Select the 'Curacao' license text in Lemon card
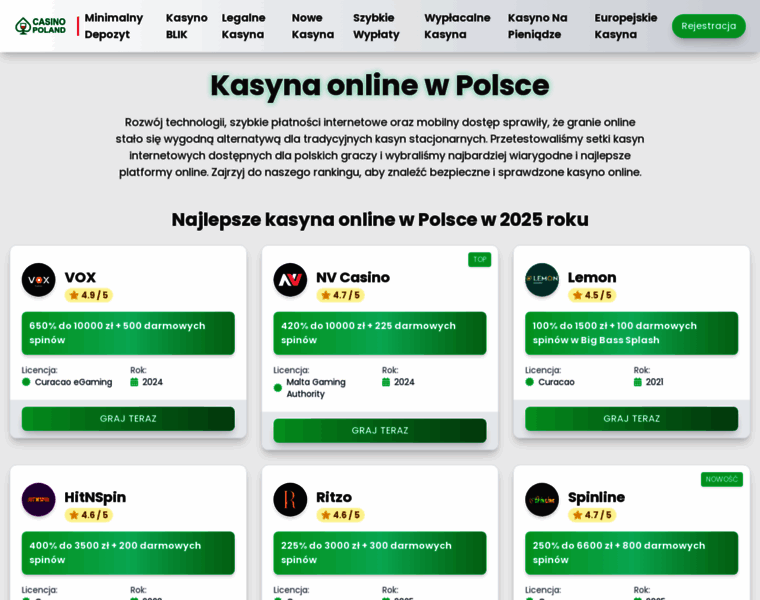760x600 pixels. 556,382
